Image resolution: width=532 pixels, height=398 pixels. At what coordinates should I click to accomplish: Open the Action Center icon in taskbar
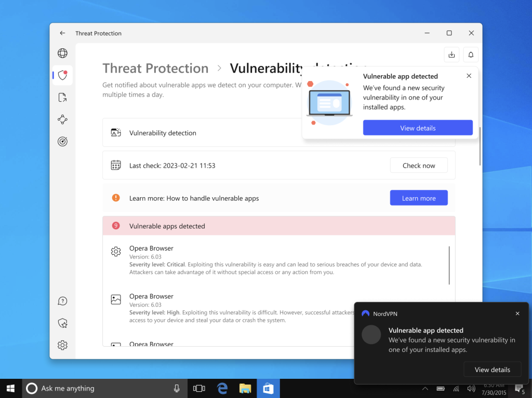(x=519, y=389)
